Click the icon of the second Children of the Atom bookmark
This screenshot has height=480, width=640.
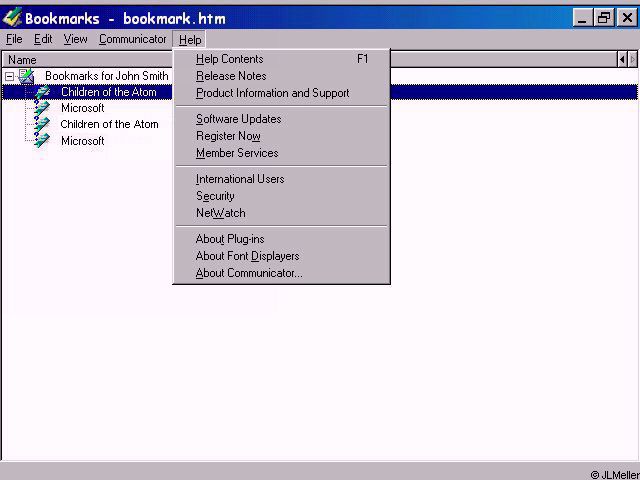tap(42, 124)
